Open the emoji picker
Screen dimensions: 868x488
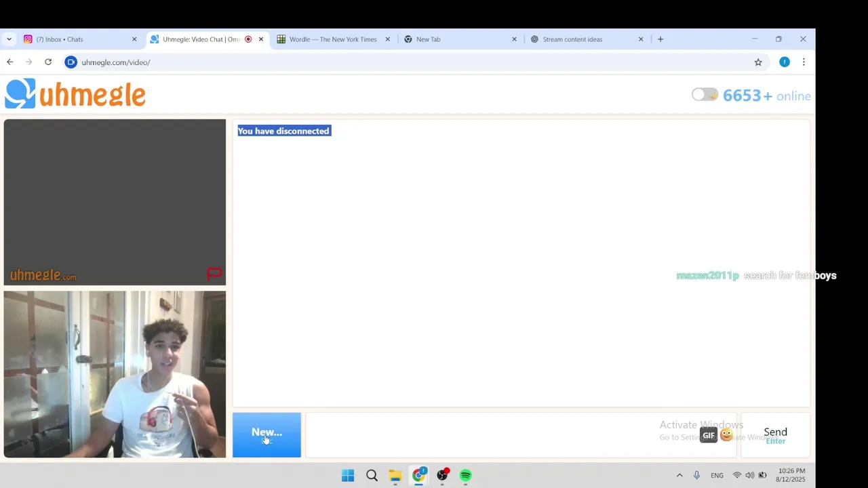(727, 435)
